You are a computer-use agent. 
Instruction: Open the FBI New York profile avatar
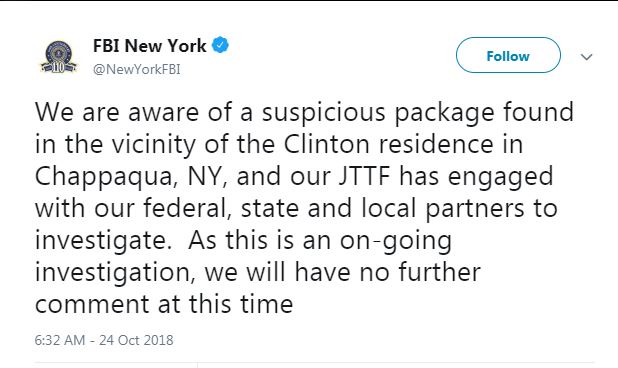click(x=59, y=56)
